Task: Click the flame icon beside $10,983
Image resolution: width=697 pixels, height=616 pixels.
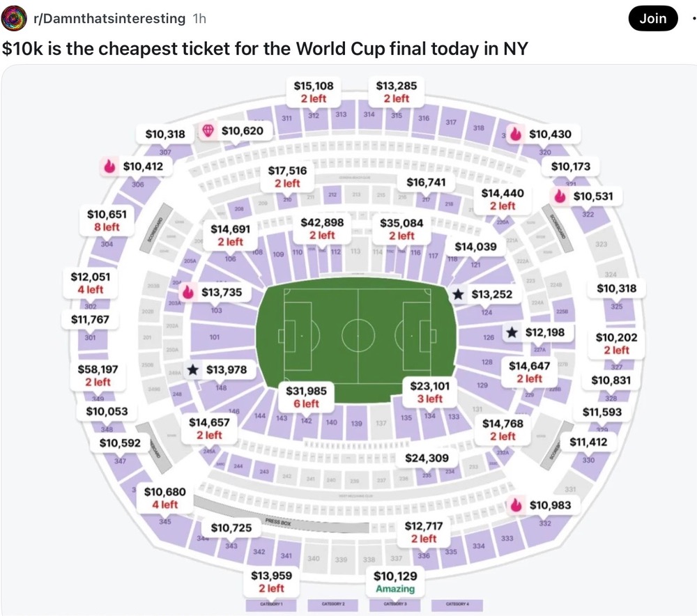Action: click(516, 505)
